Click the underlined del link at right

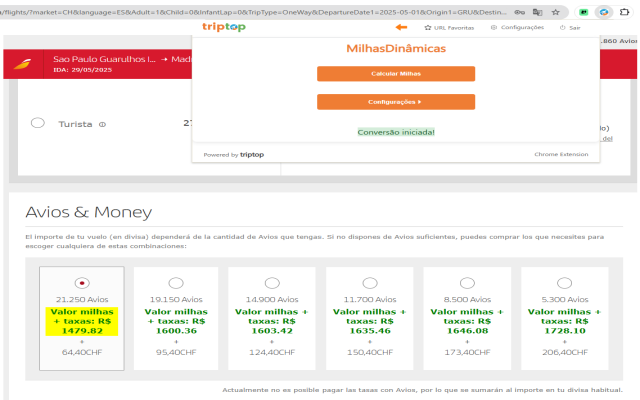point(608,139)
